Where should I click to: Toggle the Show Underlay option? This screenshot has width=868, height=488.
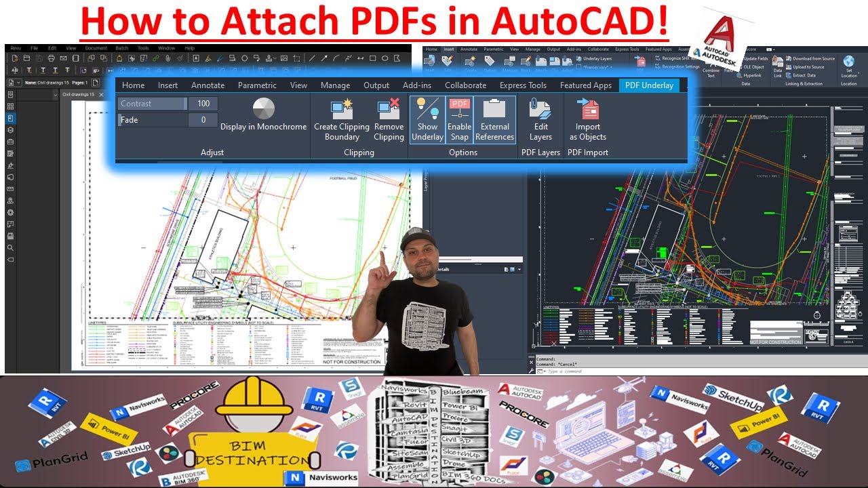(427, 120)
